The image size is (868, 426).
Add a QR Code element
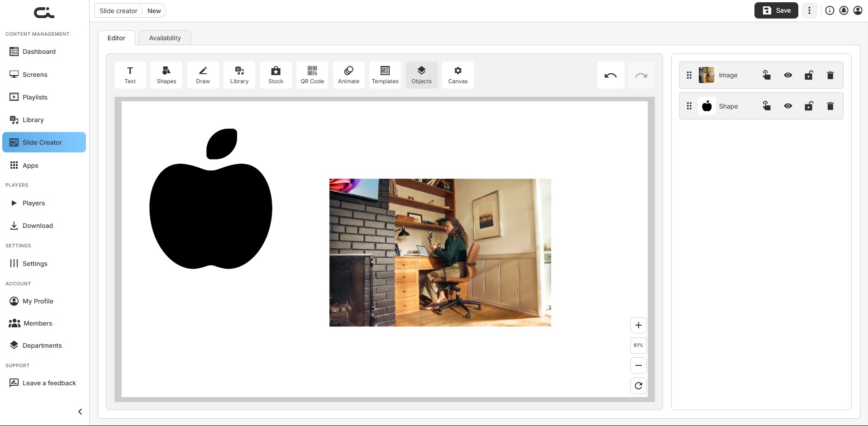tap(312, 75)
